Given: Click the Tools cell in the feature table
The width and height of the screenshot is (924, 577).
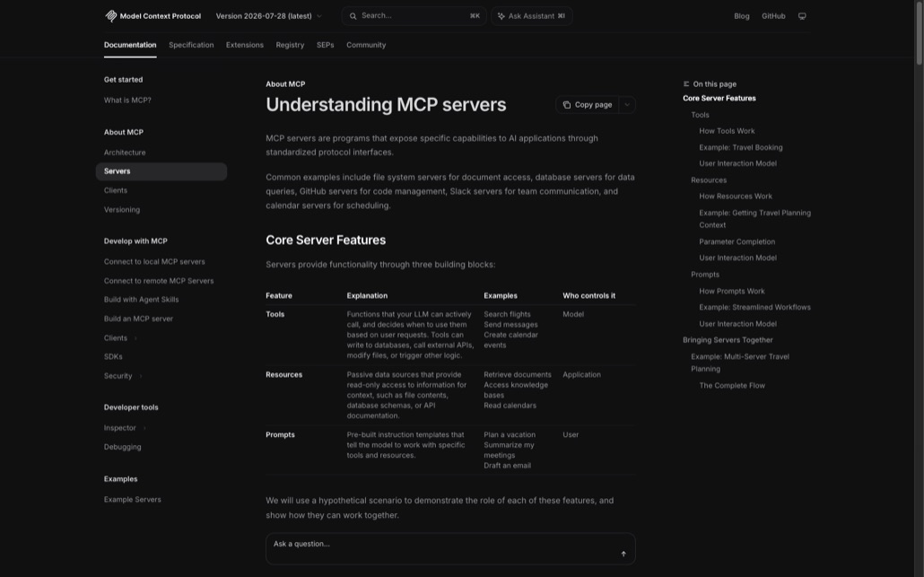Looking at the screenshot, I should pos(275,314).
